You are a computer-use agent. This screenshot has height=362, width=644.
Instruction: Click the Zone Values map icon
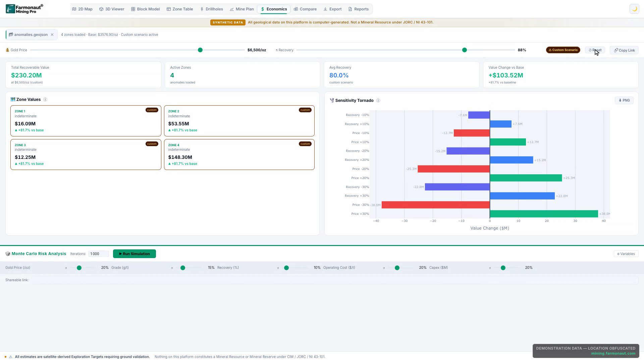[13, 100]
